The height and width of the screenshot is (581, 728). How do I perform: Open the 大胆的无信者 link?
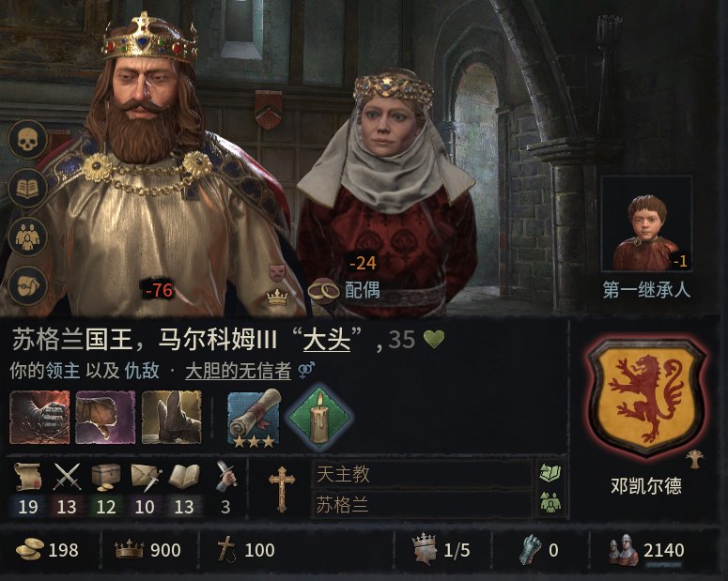[x=238, y=371]
